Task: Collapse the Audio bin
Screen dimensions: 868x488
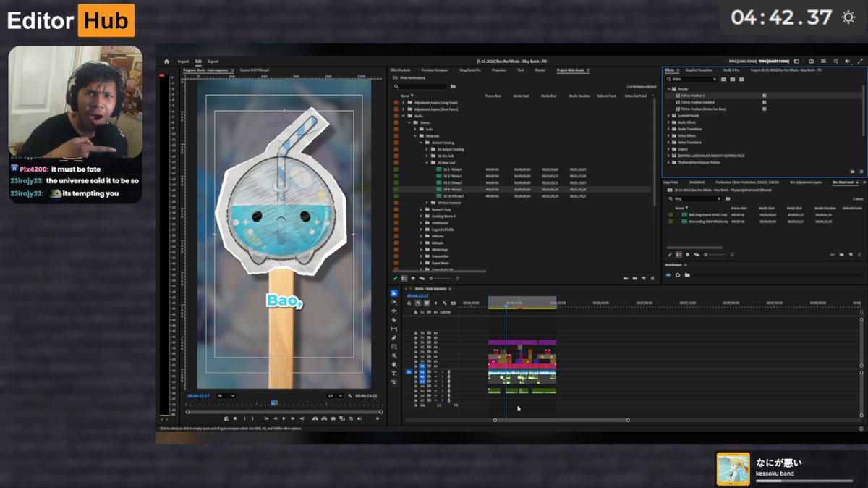Action: pos(404,116)
